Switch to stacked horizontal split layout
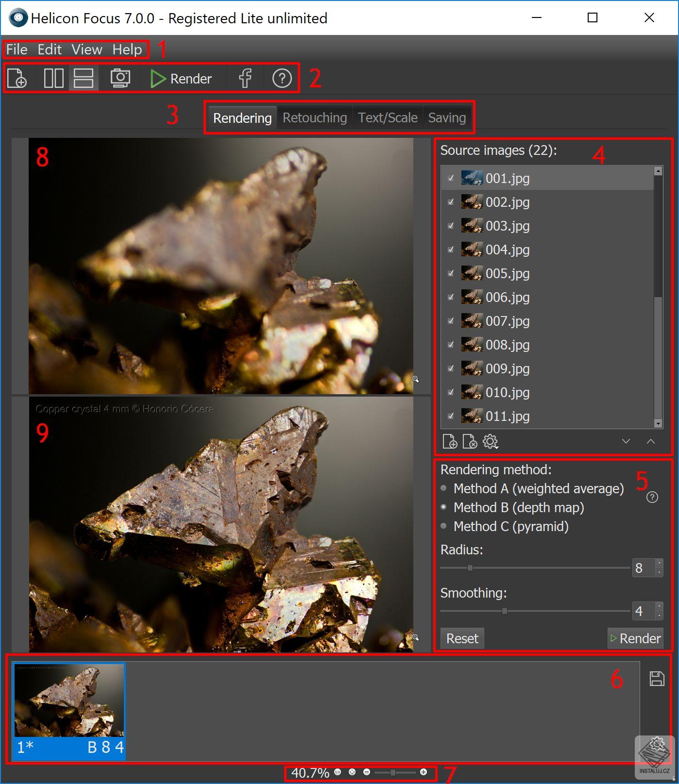Viewport: 679px width, 784px height. [x=84, y=78]
